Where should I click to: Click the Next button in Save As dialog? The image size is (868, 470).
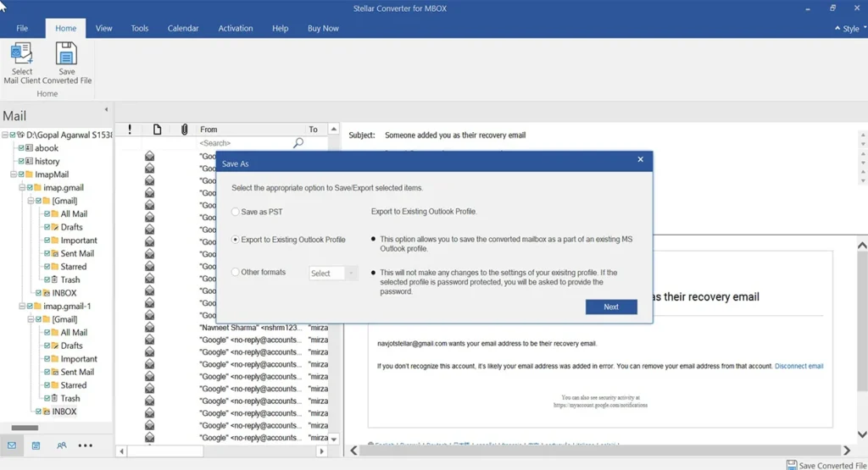pos(611,307)
